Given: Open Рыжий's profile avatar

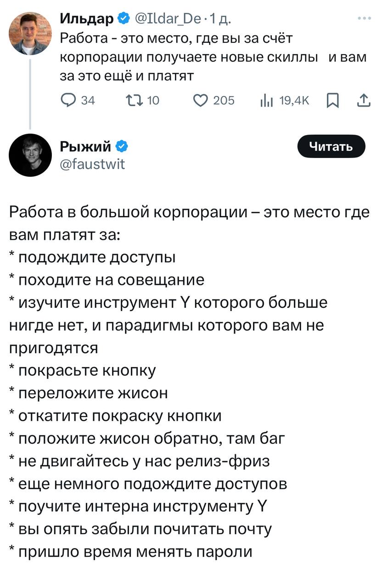Looking at the screenshot, I should coord(30,156).
